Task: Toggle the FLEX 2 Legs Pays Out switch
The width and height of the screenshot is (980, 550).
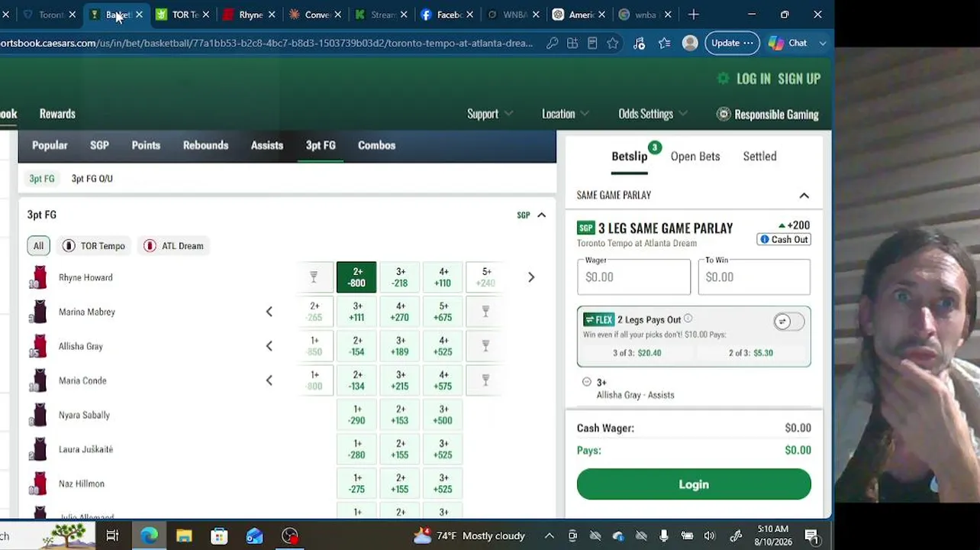Action: (788, 322)
